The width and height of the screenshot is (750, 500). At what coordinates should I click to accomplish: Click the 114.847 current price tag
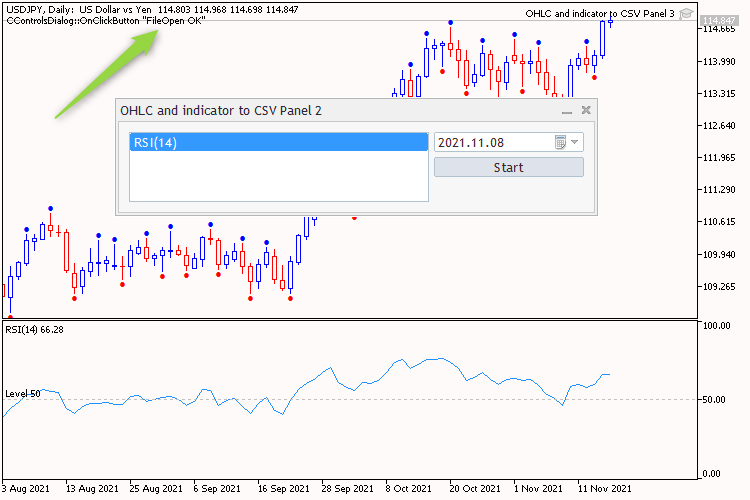coord(718,20)
